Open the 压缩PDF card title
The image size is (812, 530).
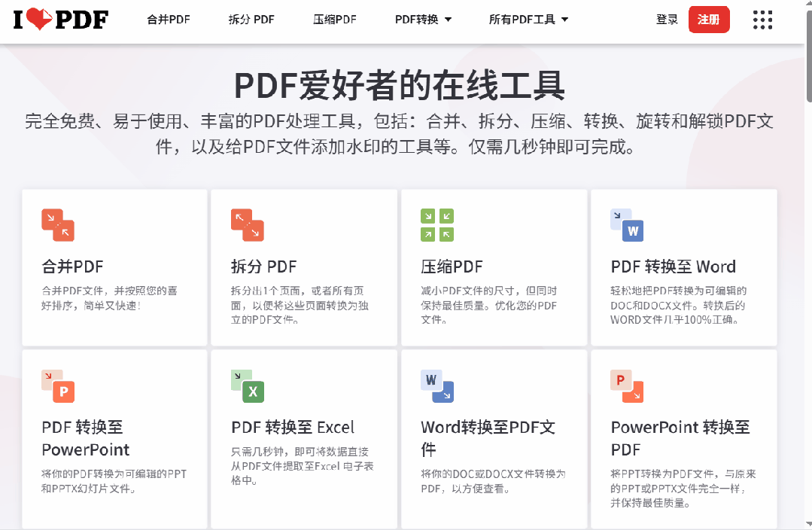click(x=452, y=267)
